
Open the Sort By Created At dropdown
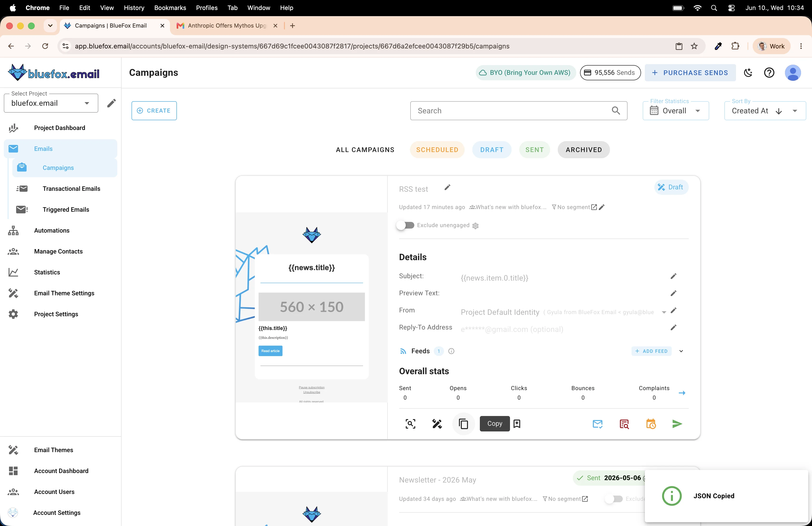coord(765,111)
